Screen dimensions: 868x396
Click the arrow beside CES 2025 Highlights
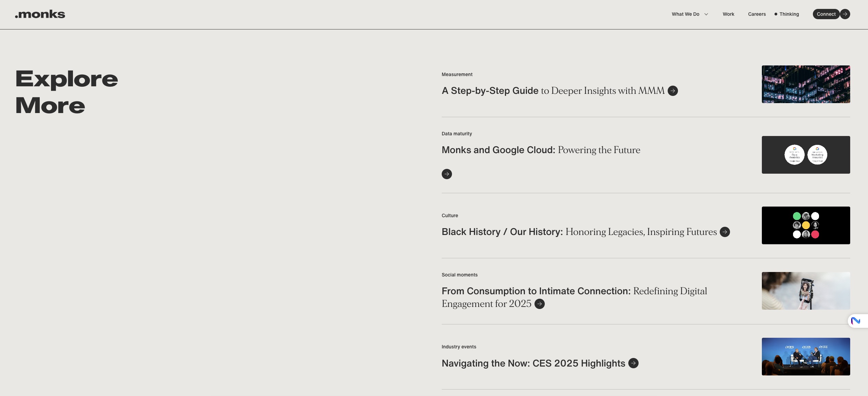coord(633,363)
